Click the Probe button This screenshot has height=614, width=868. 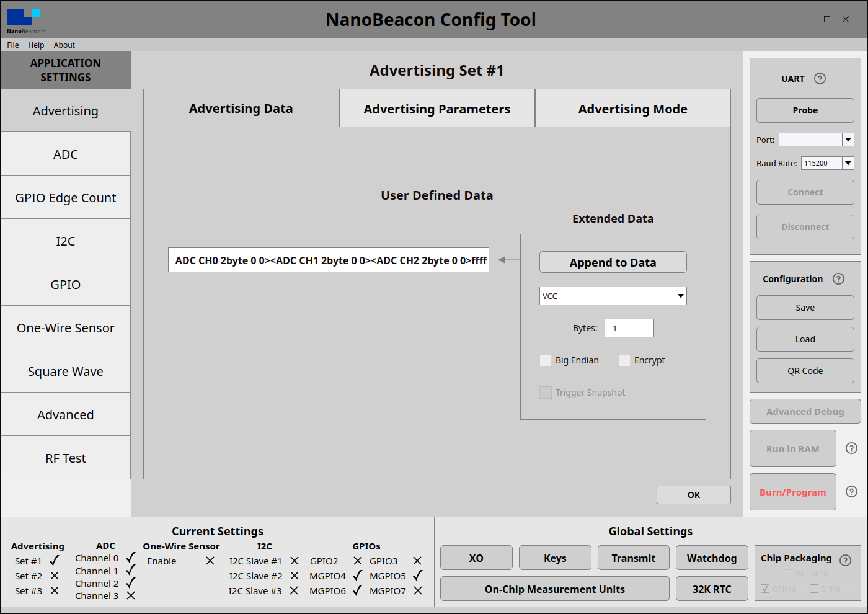pos(805,110)
